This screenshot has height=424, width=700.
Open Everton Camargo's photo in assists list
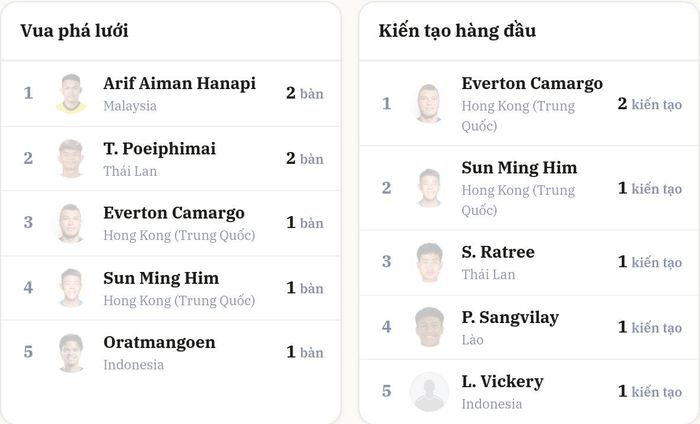(429, 104)
